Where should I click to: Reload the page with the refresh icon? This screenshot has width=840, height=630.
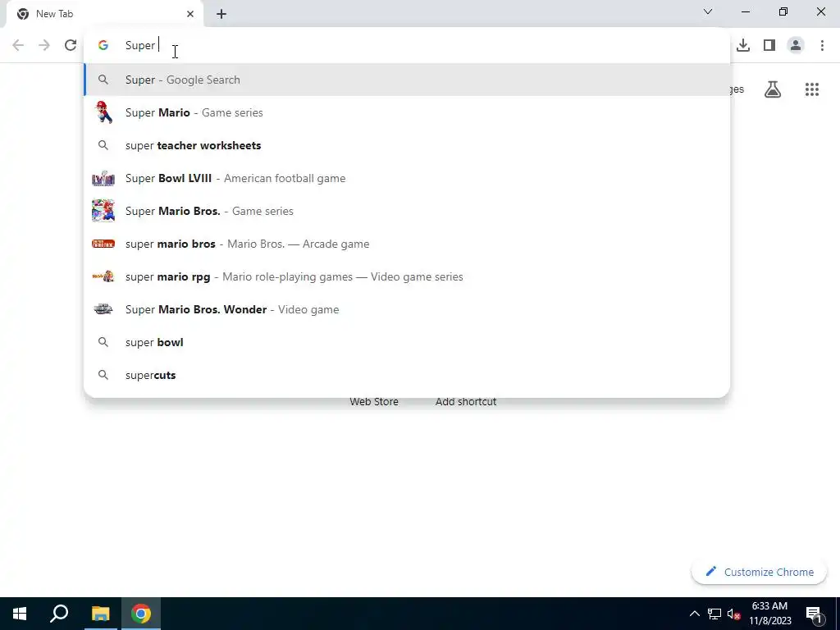[x=71, y=45]
